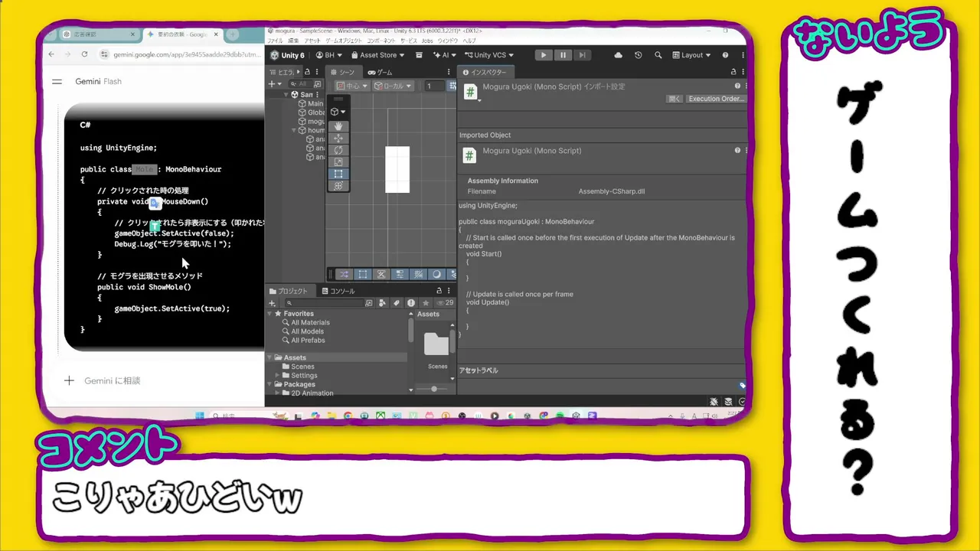
Task: Switch to the プロジェクト tab
Action: pyautogui.click(x=289, y=291)
